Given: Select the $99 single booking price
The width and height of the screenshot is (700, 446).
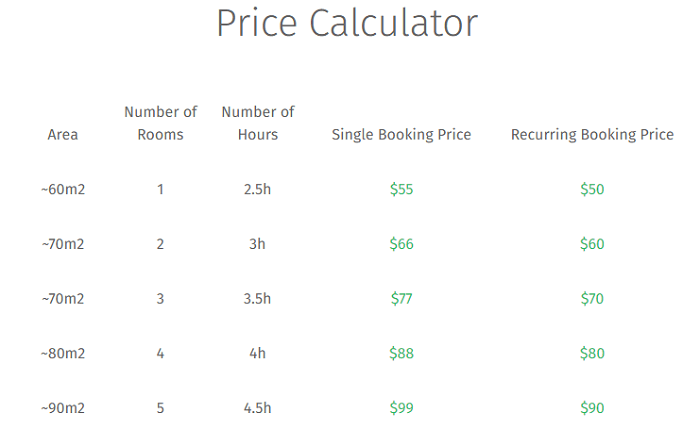Looking at the screenshot, I should pyautogui.click(x=401, y=408).
